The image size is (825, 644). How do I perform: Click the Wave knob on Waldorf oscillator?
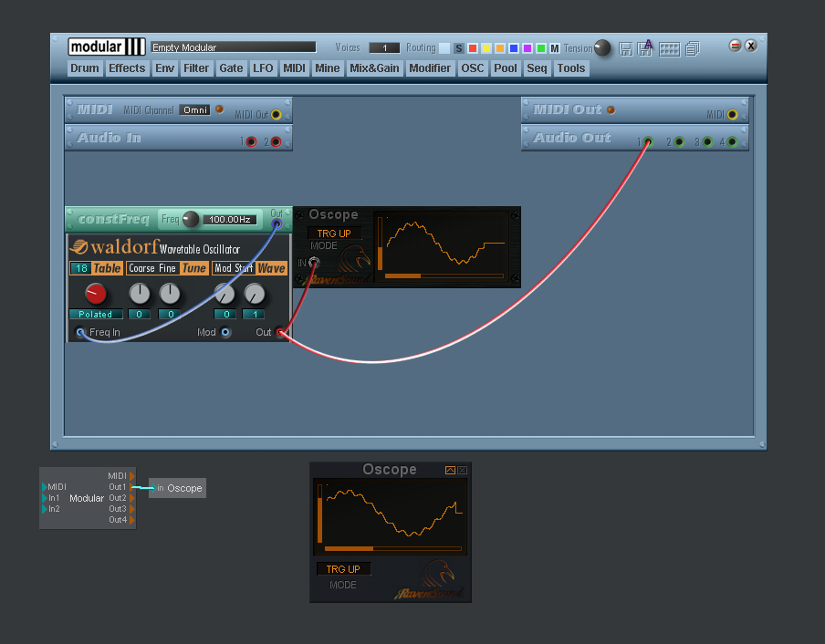pyautogui.click(x=255, y=294)
